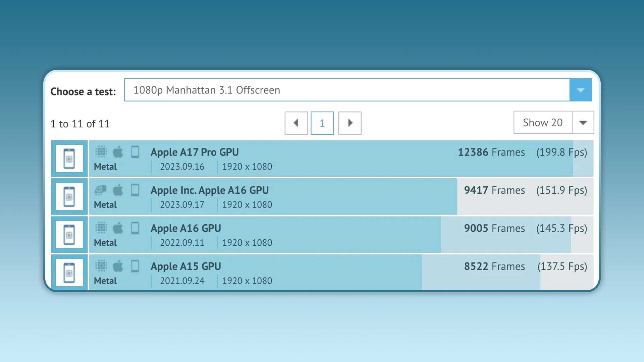Open the test selection dropdown arrow
Screen dimensions: 644x362
coord(581,90)
